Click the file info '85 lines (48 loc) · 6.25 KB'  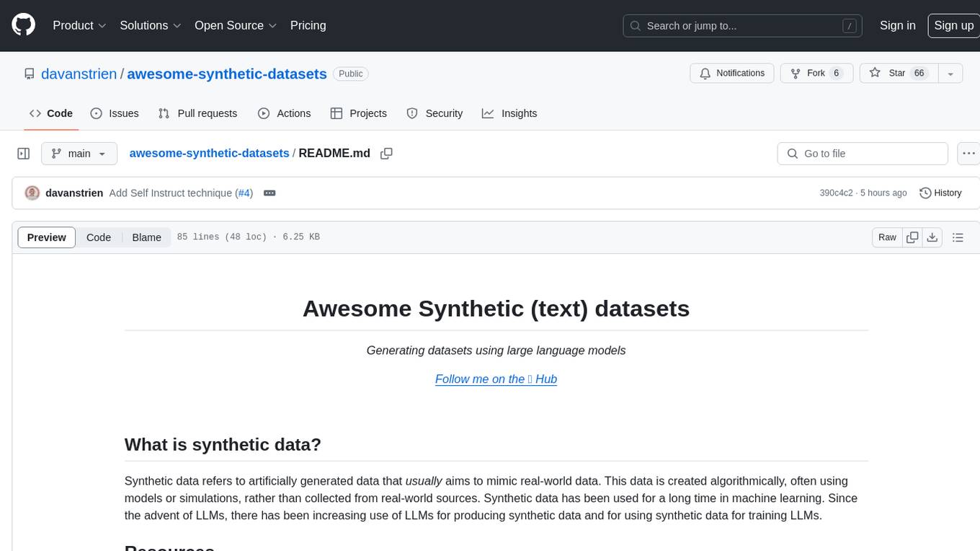point(249,237)
